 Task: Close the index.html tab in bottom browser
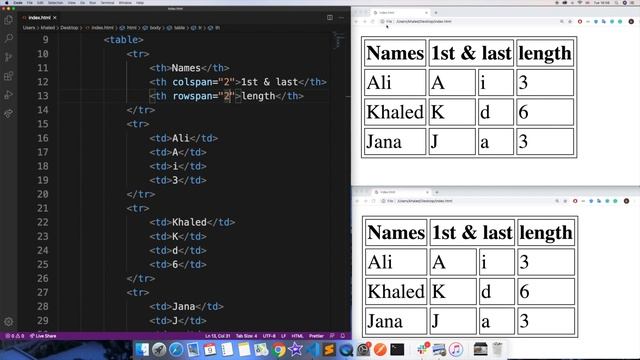click(427, 192)
